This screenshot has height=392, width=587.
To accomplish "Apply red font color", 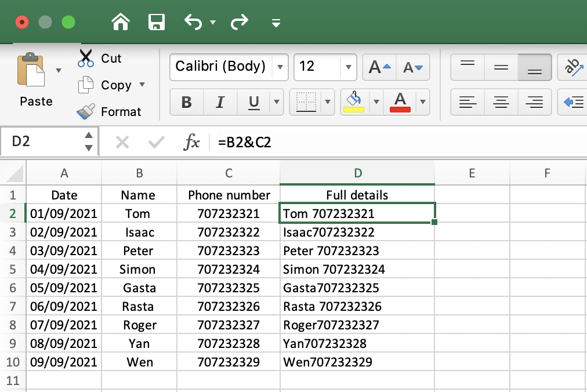I will click(x=400, y=102).
